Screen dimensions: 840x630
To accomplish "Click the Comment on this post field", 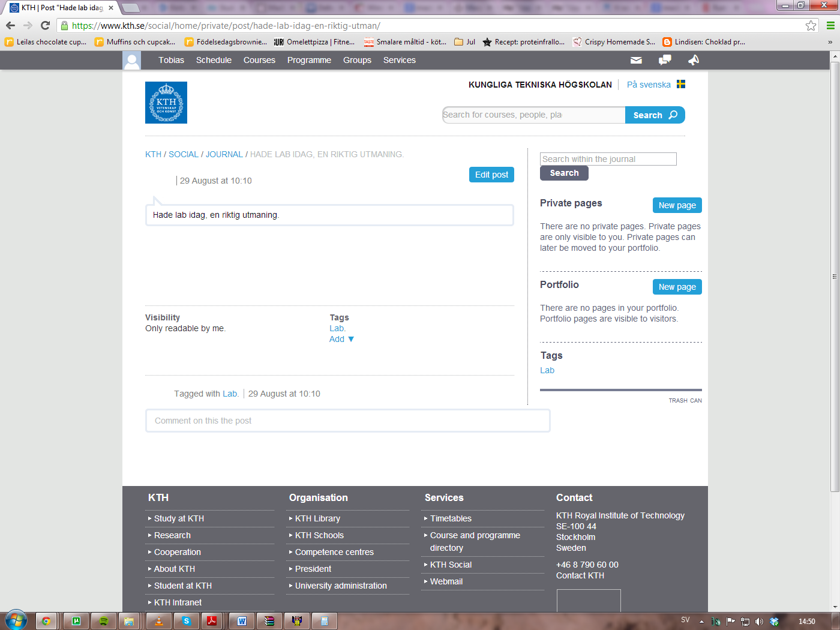I will (x=348, y=421).
